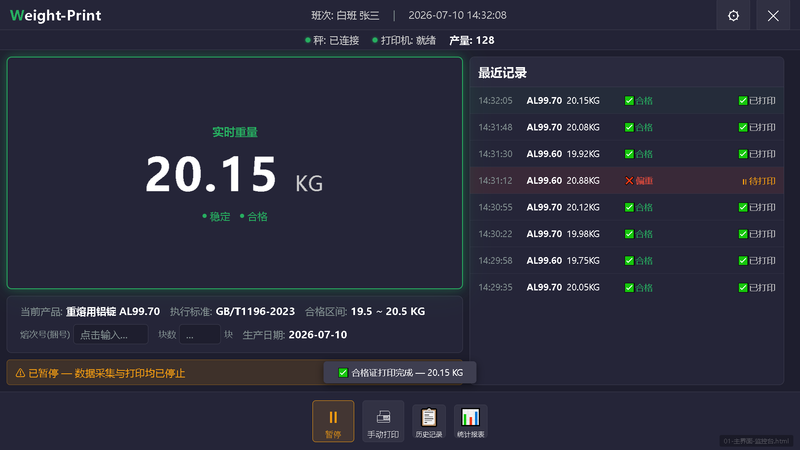The image size is (800, 450).
Task: Click the 块数 input field
Action: [x=200, y=335]
